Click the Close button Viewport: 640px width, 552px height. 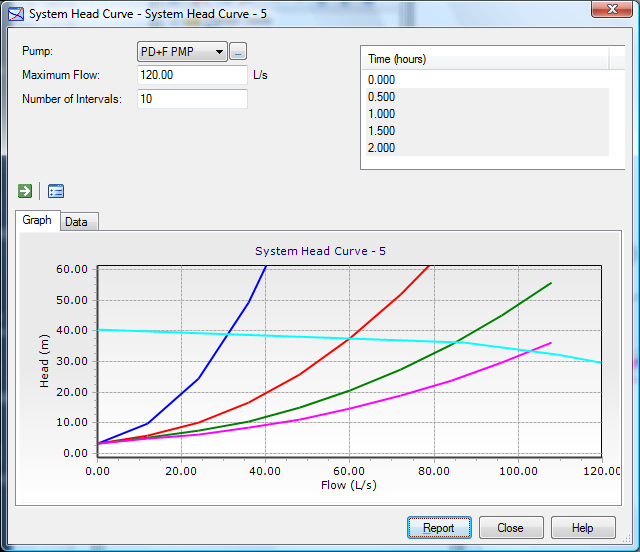tap(511, 528)
